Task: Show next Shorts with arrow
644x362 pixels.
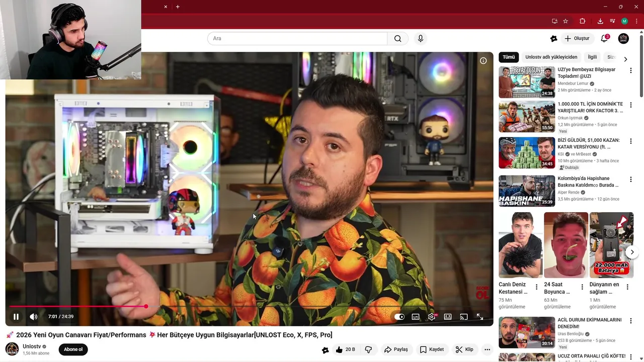Action: click(632, 252)
